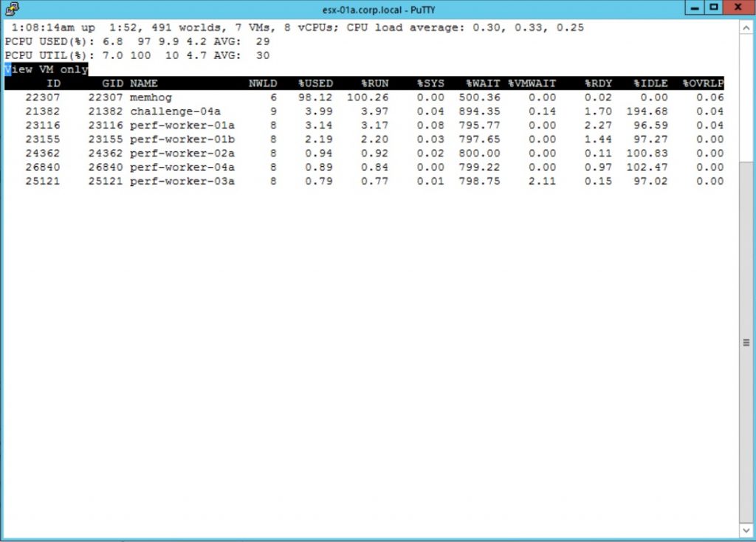Click memhog %RUN value 100.26

[368, 97]
